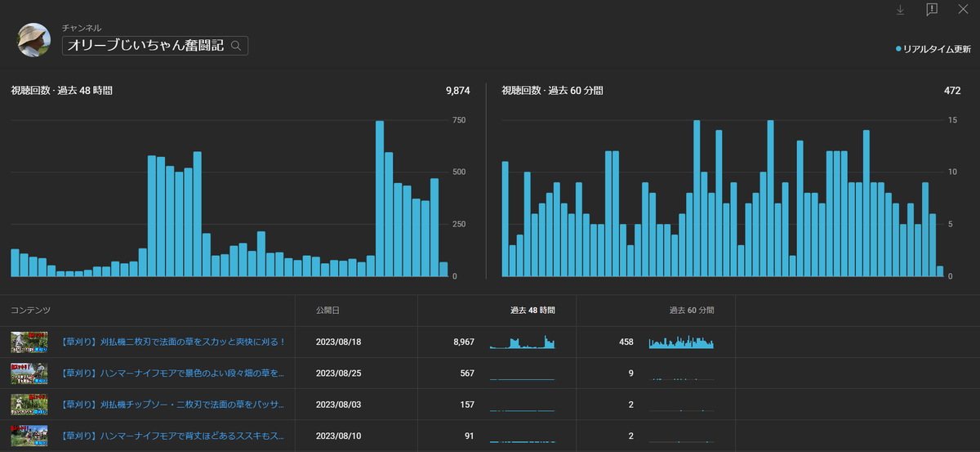Click the 8,967 views cell

[464, 342]
